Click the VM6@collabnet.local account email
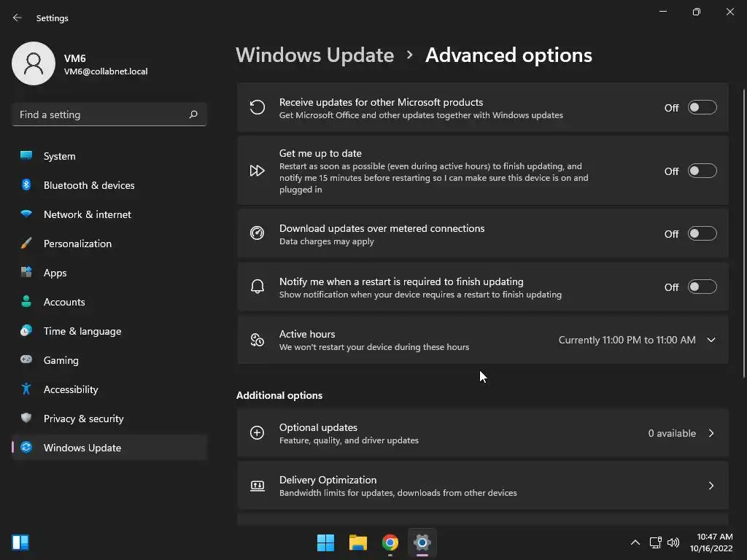Viewport: 747px width, 560px height. [106, 71]
